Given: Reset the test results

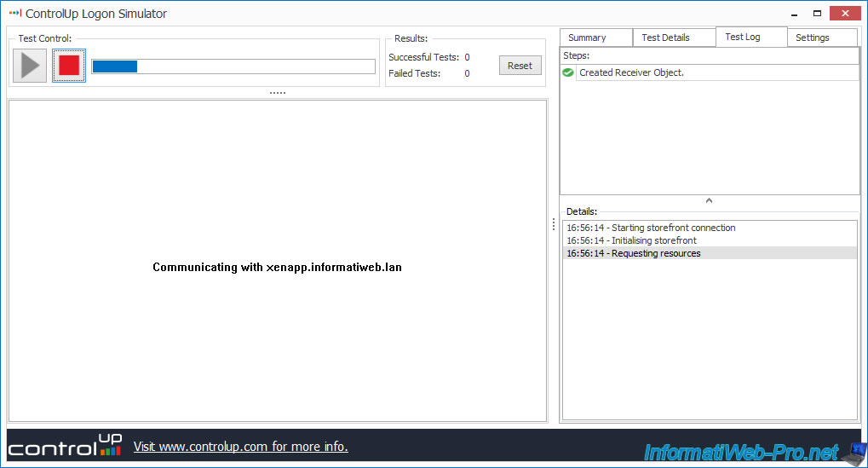Looking at the screenshot, I should coord(520,66).
